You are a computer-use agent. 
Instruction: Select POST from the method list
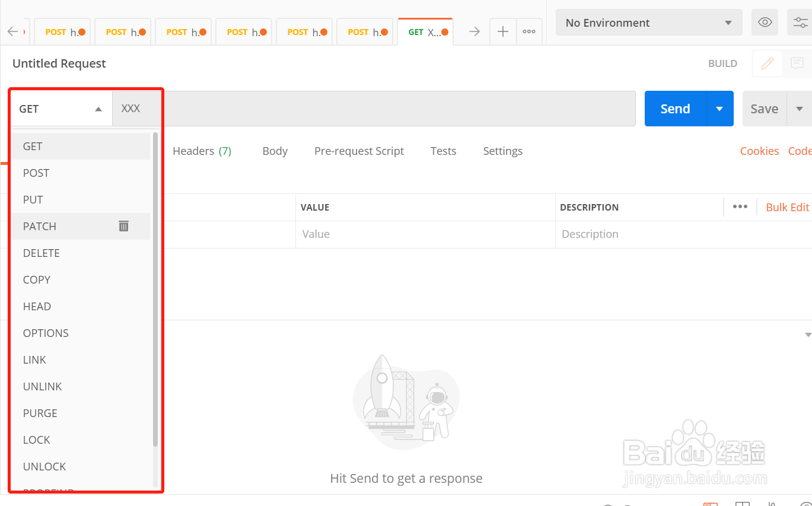click(x=36, y=173)
